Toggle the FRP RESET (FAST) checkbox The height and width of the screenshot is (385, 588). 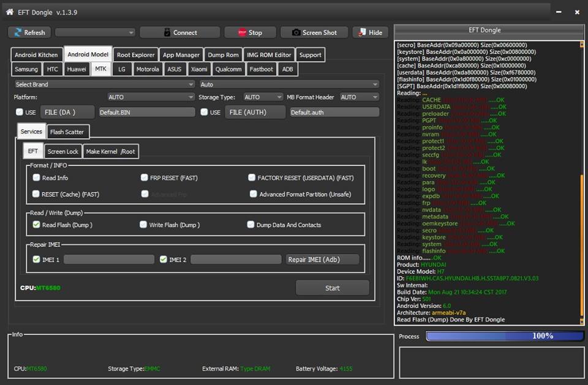pos(145,178)
